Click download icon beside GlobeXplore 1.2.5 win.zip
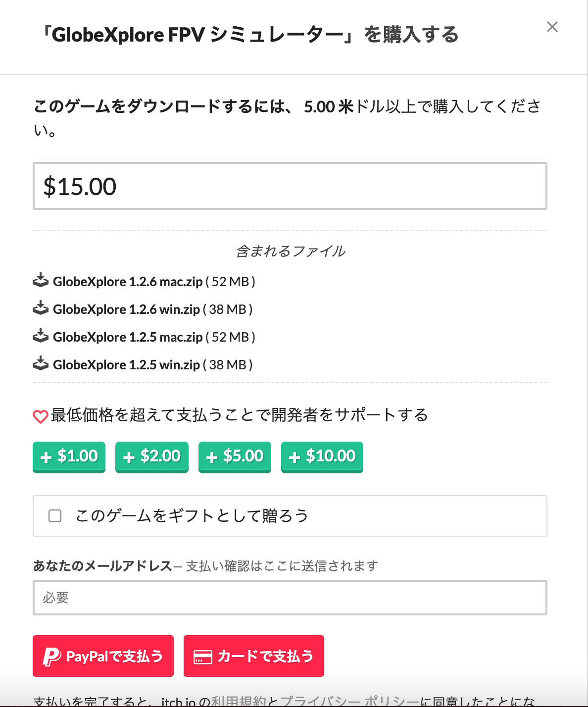588x707 pixels. [x=41, y=363]
